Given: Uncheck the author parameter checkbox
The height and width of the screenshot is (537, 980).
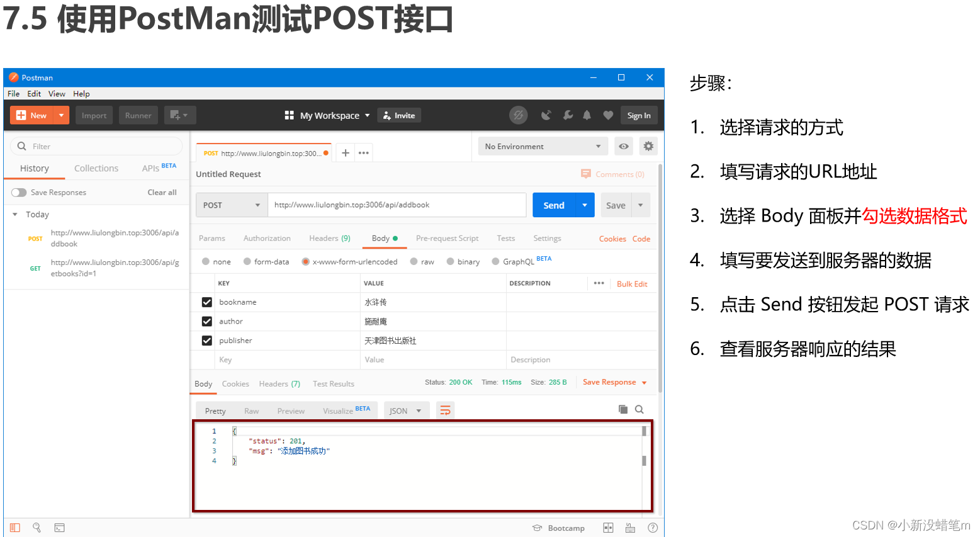Looking at the screenshot, I should click(206, 321).
